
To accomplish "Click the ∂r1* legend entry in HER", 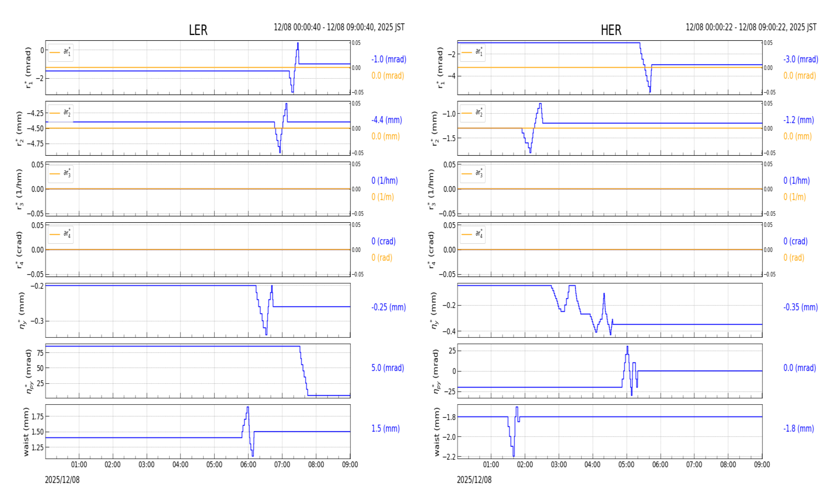I will [x=473, y=52].
